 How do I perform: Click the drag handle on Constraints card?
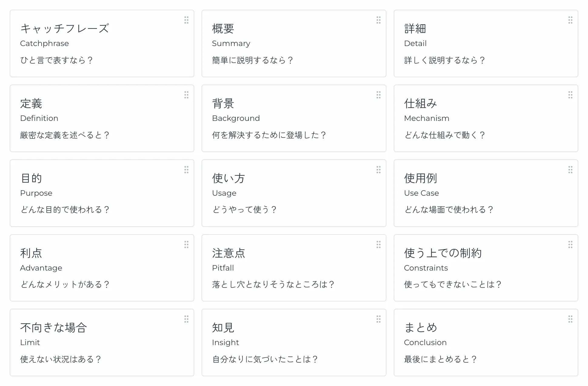pyautogui.click(x=570, y=245)
